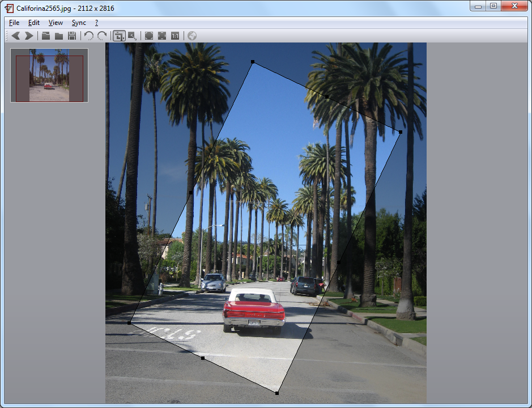
Task: Switch to full screen view icon
Action: [149, 36]
